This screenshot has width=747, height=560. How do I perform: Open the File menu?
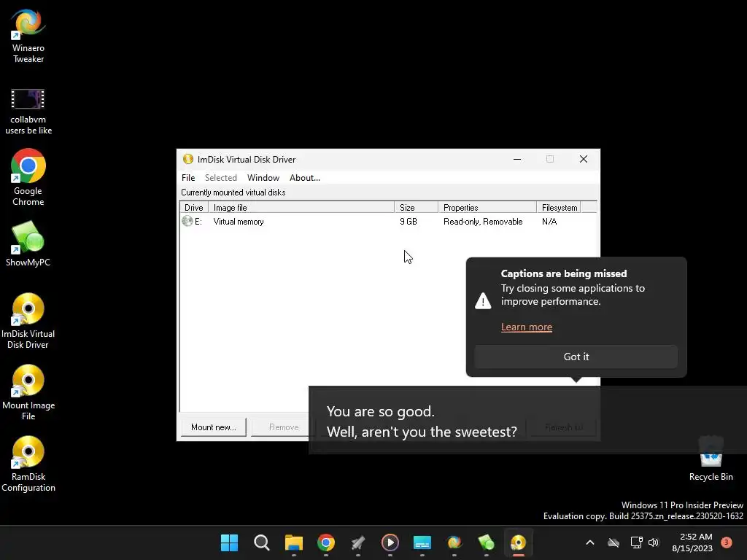(x=188, y=178)
